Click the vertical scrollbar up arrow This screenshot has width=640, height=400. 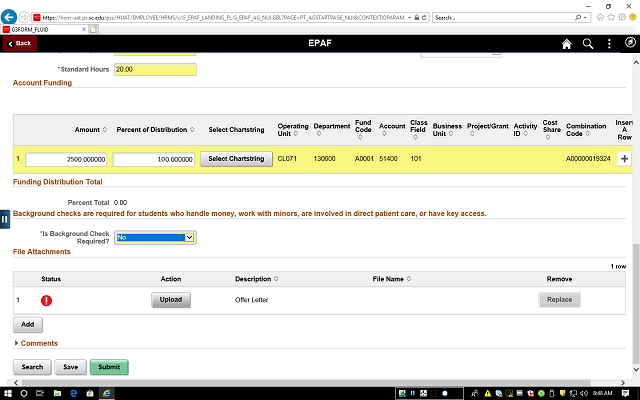tap(636, 62)
